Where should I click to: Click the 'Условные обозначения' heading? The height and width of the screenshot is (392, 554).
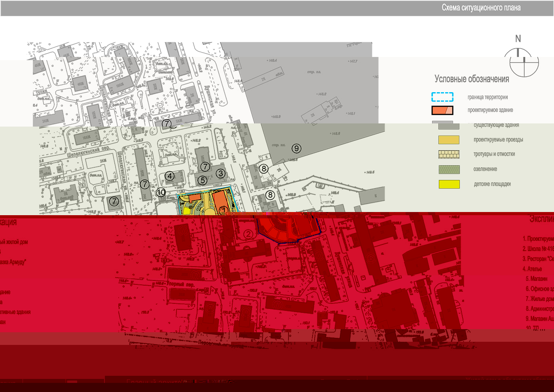click(x=472, y=79)
